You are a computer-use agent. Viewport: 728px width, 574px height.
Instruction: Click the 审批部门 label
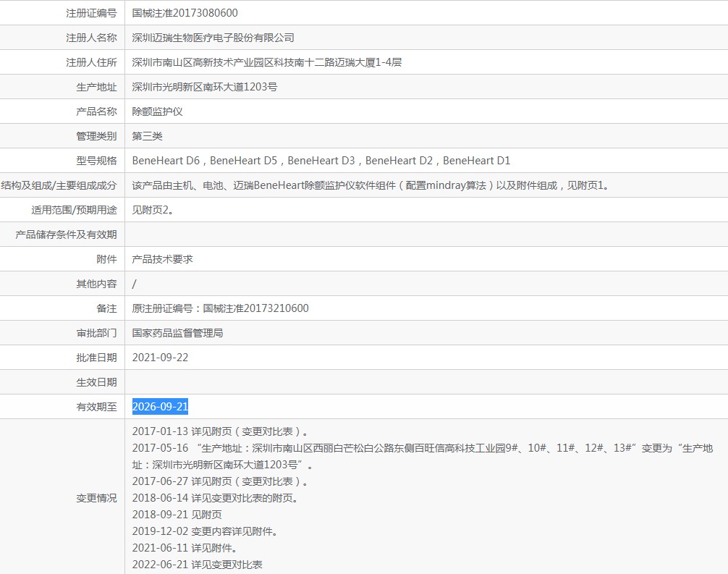pyautogui.click(x=96, y=333)
